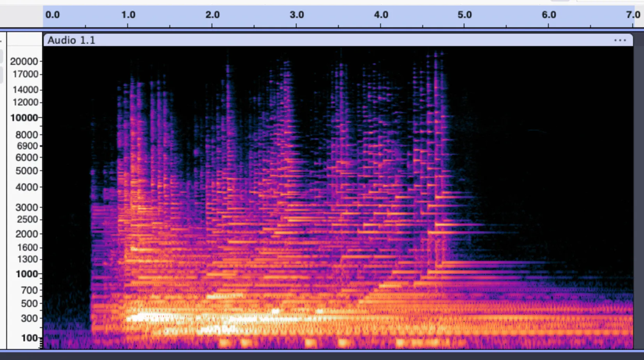Click the 17000 frequency scale label

tap(25, 74)
